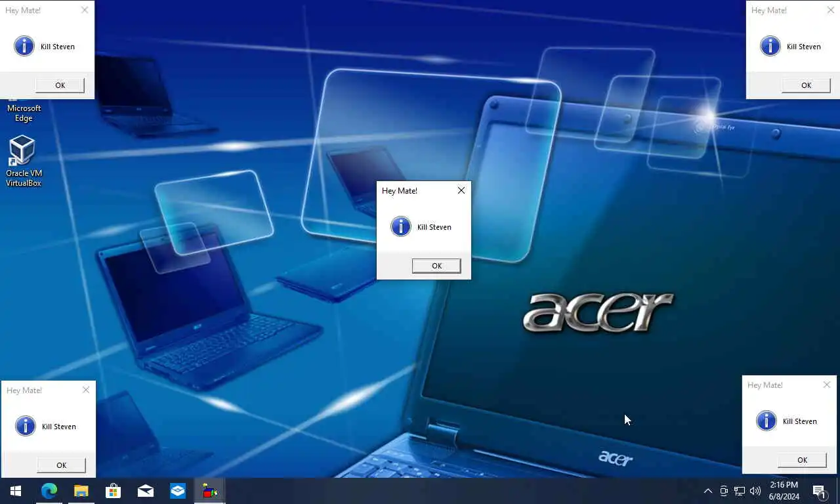Open the clock showing 2:16 PM
The image size is (840, 504).
pos(784,491)
